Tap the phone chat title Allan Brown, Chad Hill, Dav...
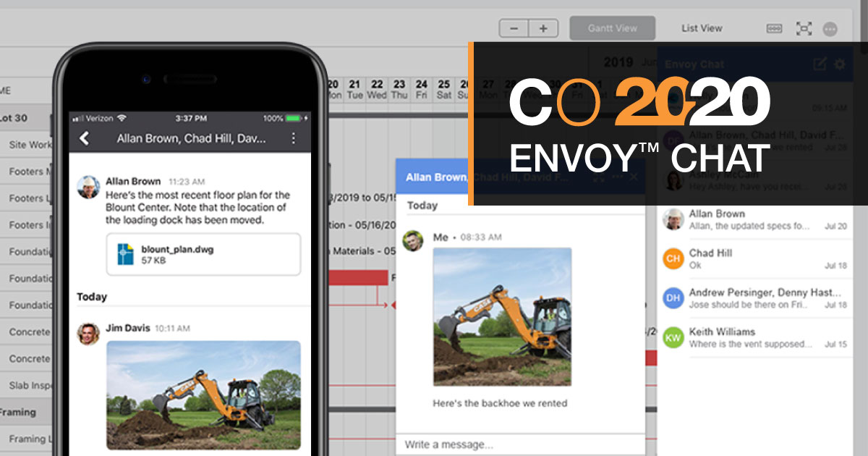868x456 pixels. point(192,138)
